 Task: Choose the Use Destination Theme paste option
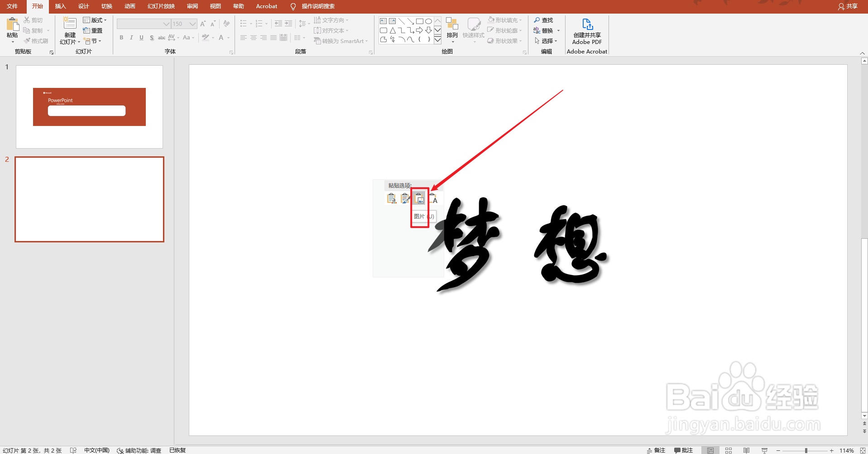click(392, 198)
